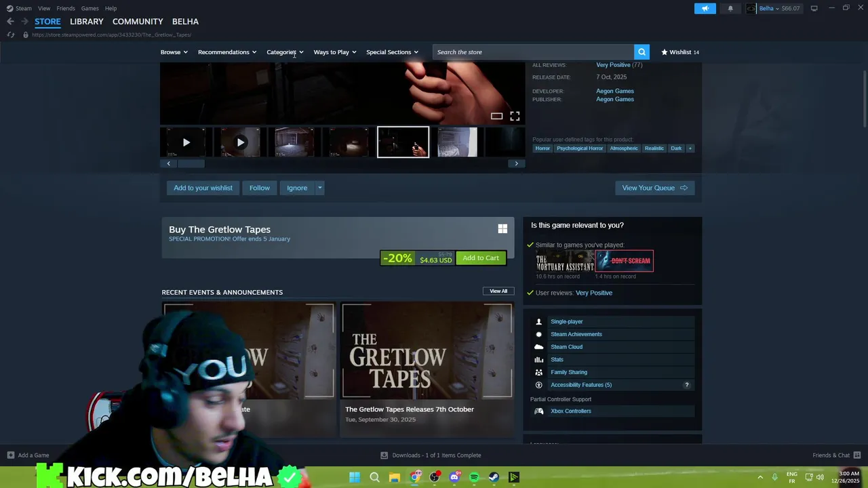Click Add a Game plus icon

tap(10, 455)
